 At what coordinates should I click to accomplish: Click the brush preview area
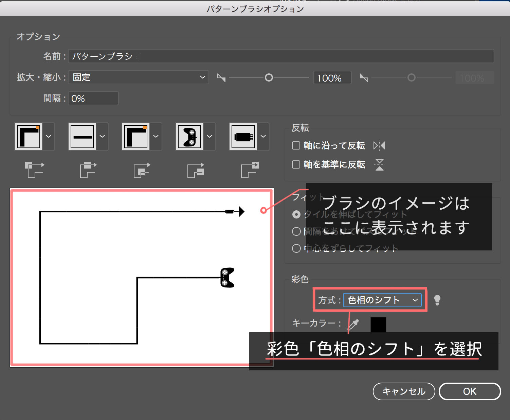[x=142, y=278]
